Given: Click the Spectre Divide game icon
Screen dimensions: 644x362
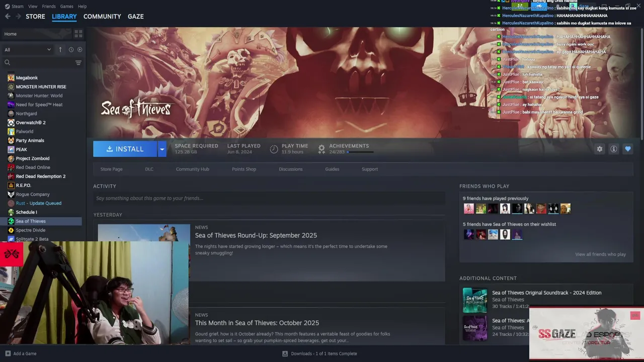Looking at the screenshot, I should pos(11,230).
